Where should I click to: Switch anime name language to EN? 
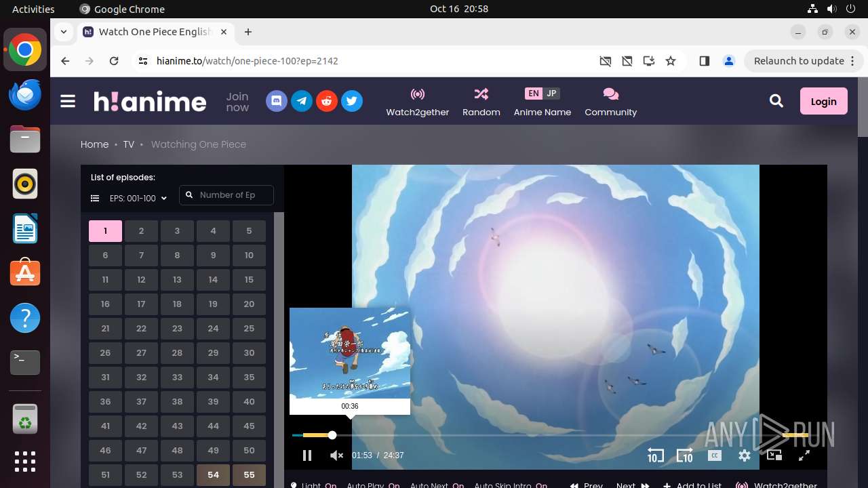(534, 94)
